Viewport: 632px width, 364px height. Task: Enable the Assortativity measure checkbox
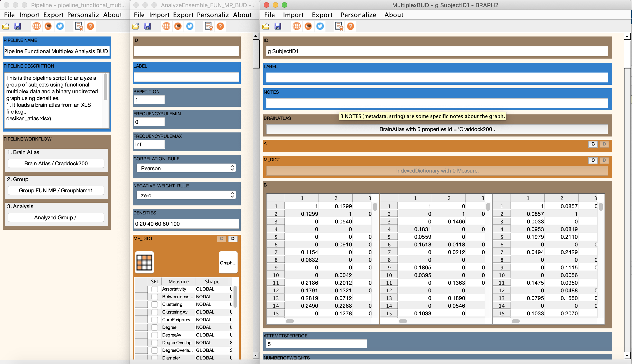[155, 289]
